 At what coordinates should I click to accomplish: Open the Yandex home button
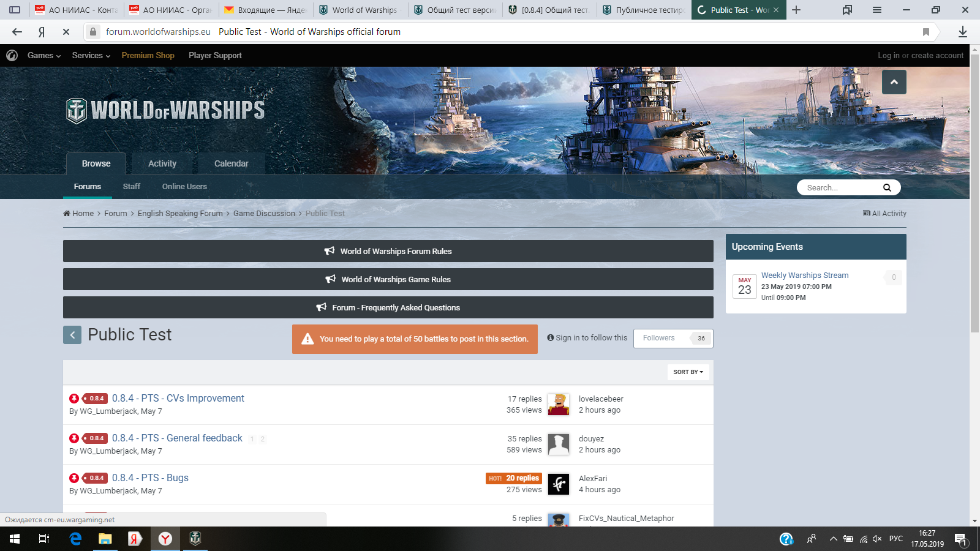pos(42,32)
